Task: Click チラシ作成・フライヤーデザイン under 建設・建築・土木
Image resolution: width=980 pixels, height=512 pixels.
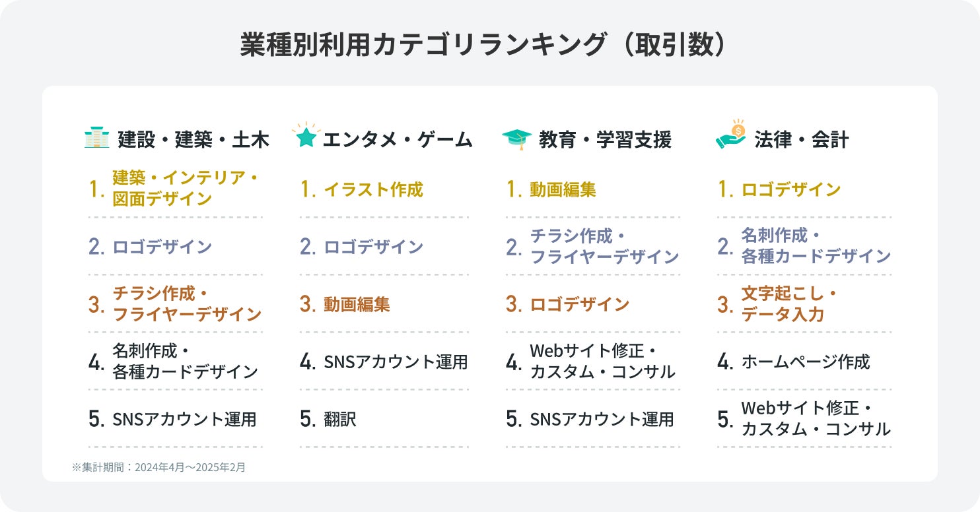Action: 187,304
